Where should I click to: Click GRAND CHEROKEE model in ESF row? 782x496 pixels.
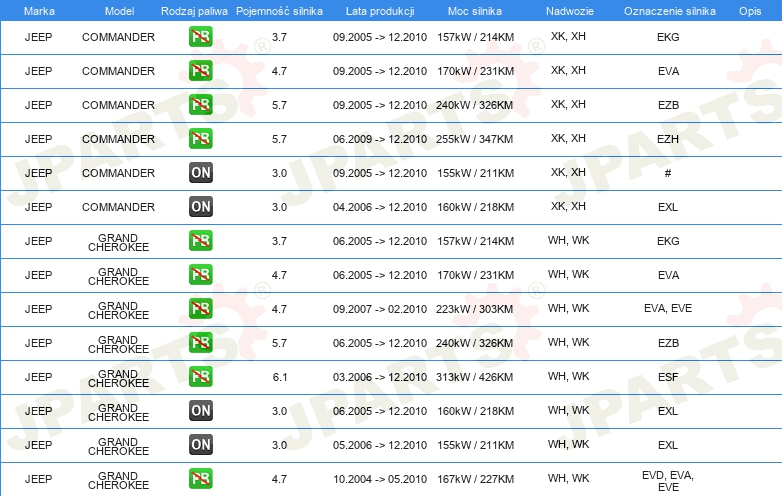(118, 378)
